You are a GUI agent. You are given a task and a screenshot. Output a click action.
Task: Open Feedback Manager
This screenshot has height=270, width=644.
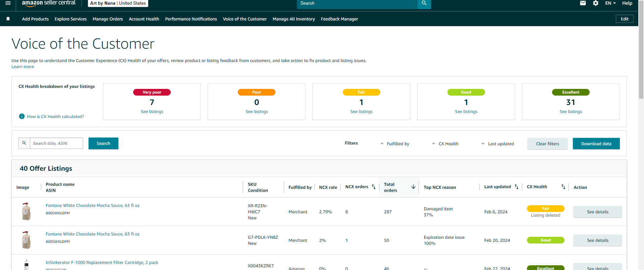tap(339, 19)
